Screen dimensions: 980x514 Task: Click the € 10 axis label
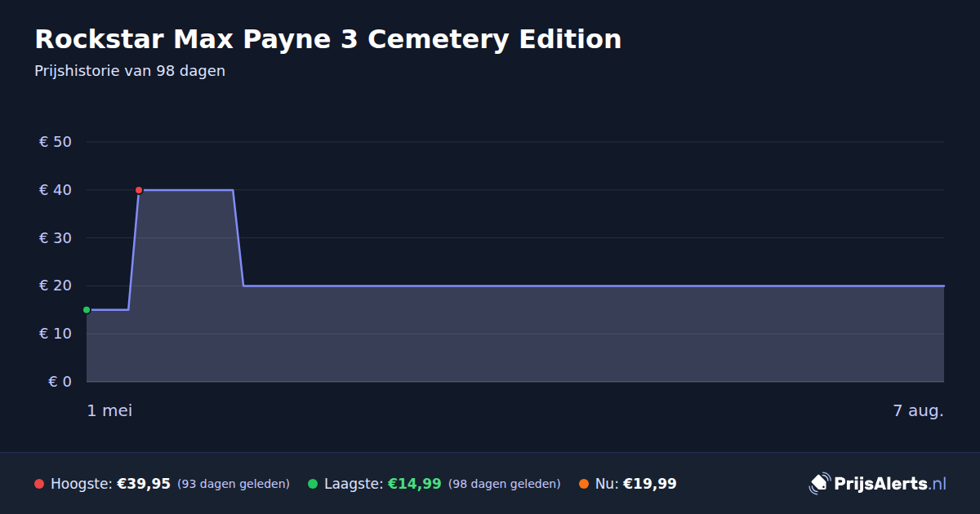point(56,334)
